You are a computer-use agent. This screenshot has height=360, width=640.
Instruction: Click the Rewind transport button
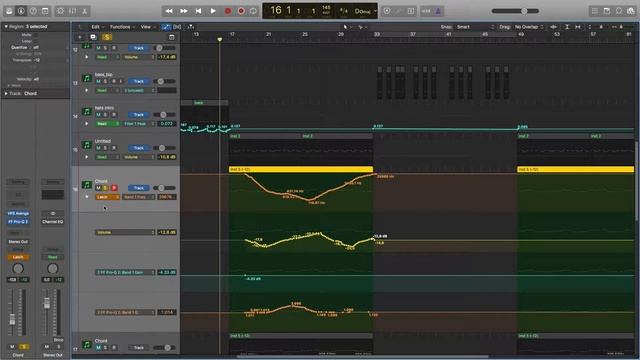pos(169,11)
